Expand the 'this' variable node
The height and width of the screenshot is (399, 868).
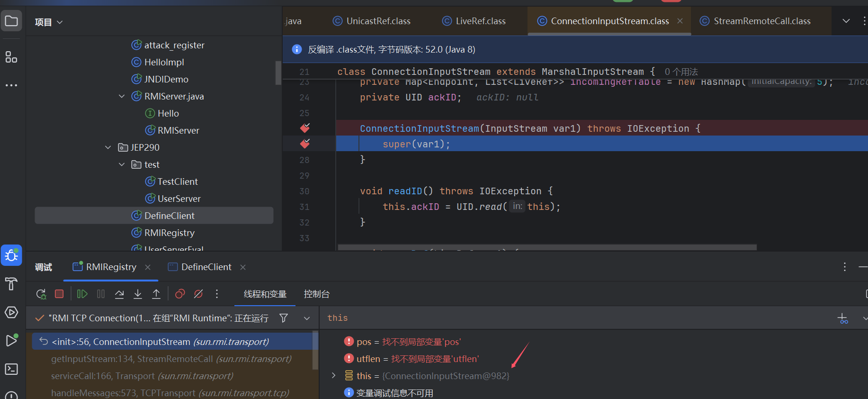pos(334,375)
